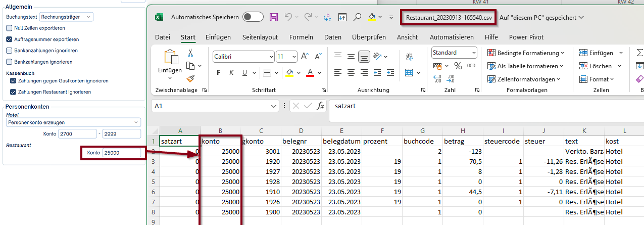Viewport: 644px width, 225px height.
Task: Click the magnifier search icon in the title bar
Action: (x=357, y=17)
